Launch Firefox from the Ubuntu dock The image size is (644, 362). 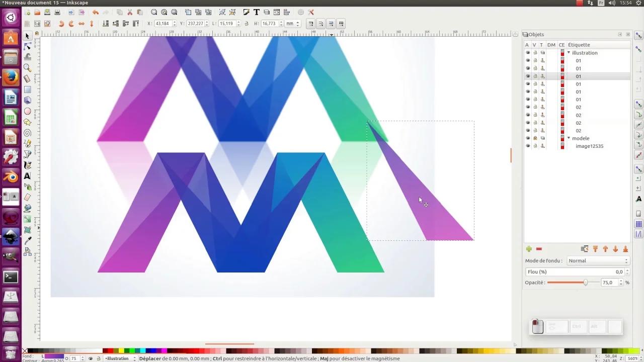click(x=10, y=78)
